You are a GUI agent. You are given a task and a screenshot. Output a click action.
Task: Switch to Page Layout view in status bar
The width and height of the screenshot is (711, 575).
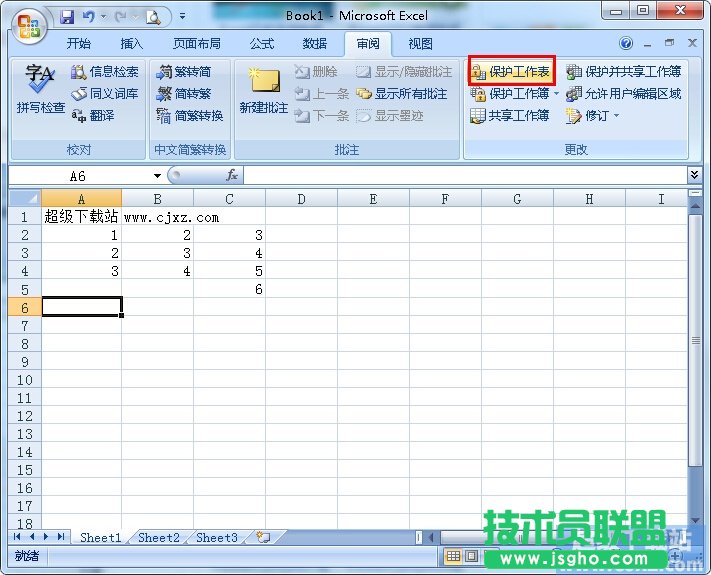pyautogui.click(x=472, y=556)
